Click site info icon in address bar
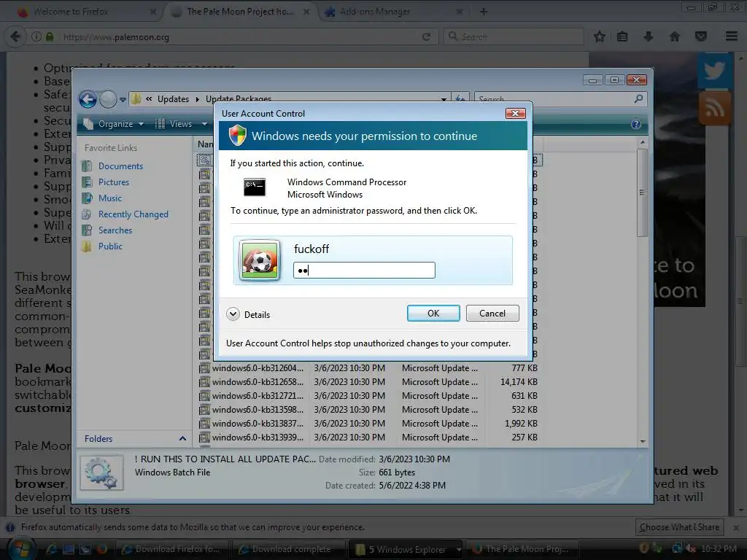The height and width of the screenshot is (560, 747). [36, 36]
